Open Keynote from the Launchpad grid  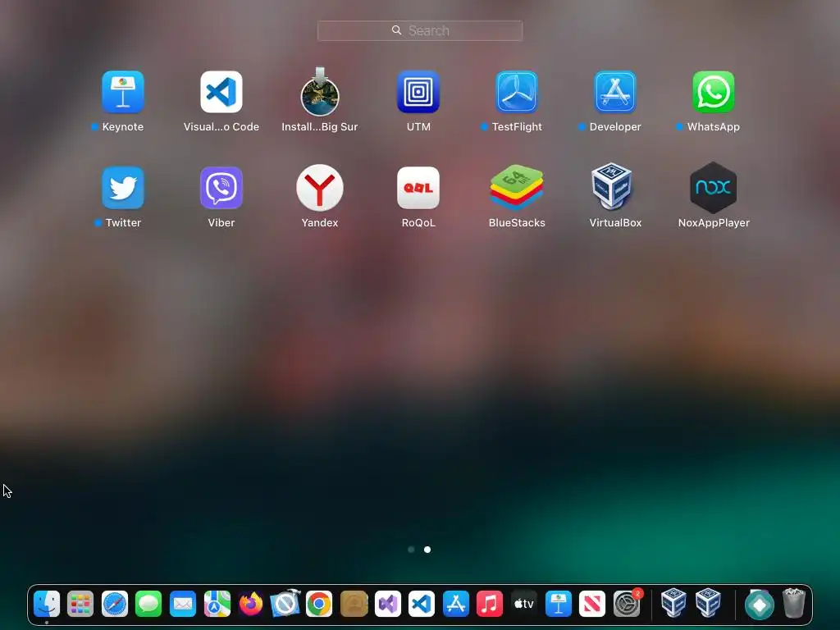(123, 92)
